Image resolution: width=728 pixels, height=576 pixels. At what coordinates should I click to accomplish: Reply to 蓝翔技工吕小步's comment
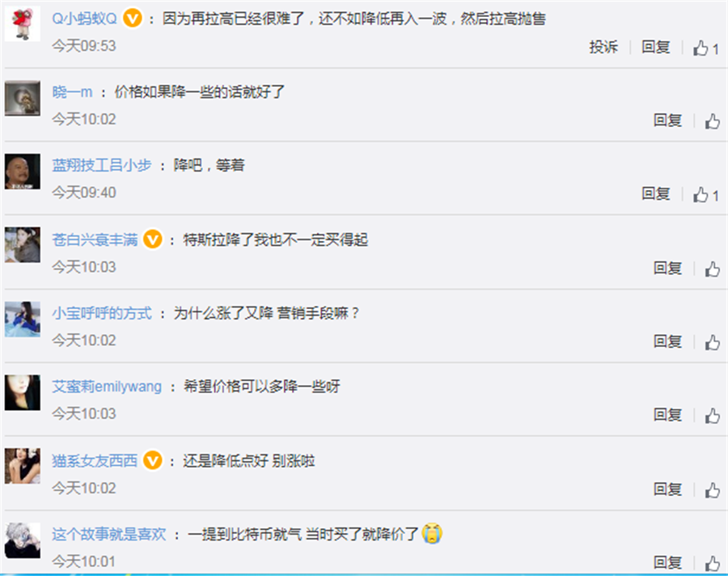(x=655, y=193)
